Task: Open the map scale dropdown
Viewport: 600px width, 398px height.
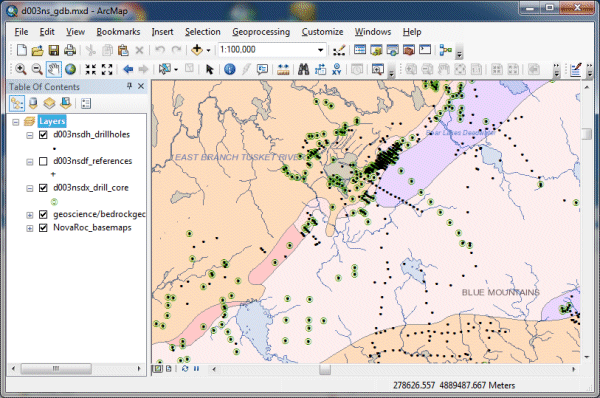Action: (x=320, y=50)
